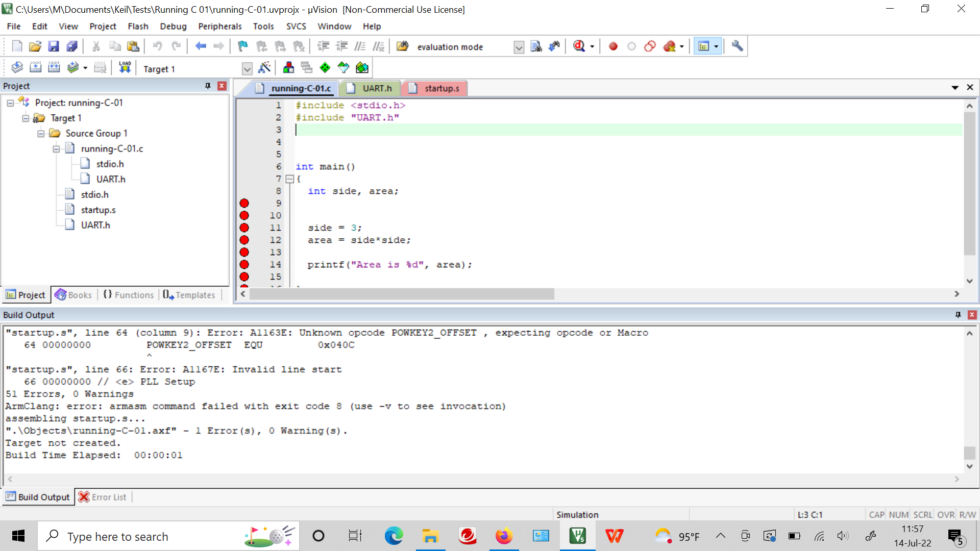Kill all breakpoints with the red x icon
This screenshot has width=980, height=551.
click(669, 46)
